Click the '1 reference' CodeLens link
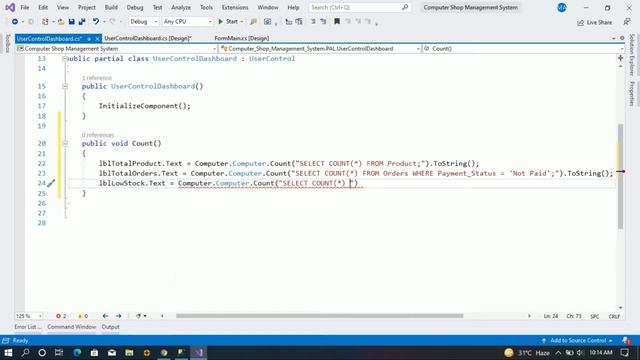This screenshot has width=640, height=360. [x=97, y=78]
